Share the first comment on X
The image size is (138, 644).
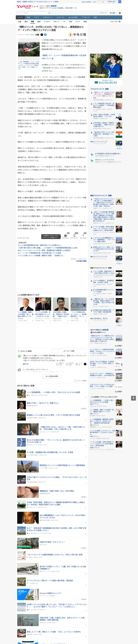point(85,364)
